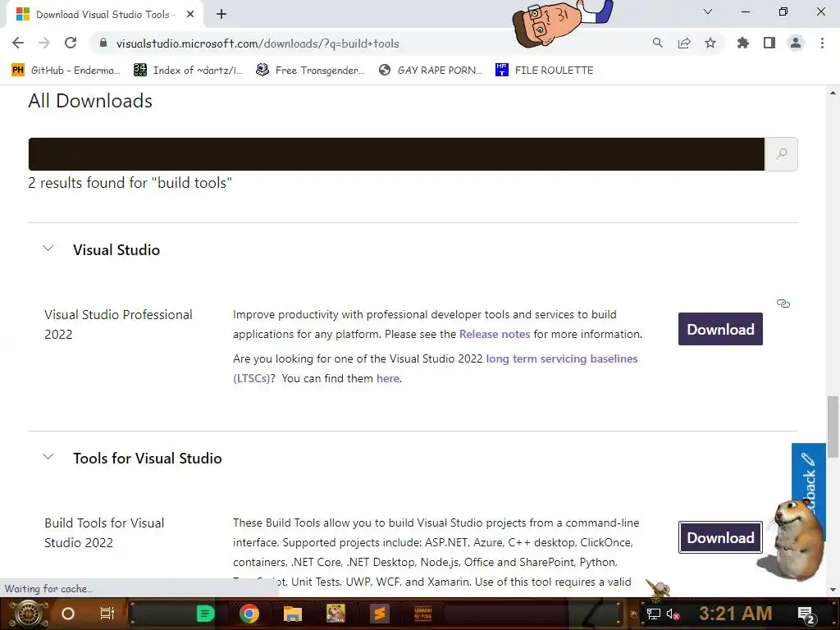The image size is (840, 630).
Task: Download Visual Studio Professional 2022
Action: (720, 329)
